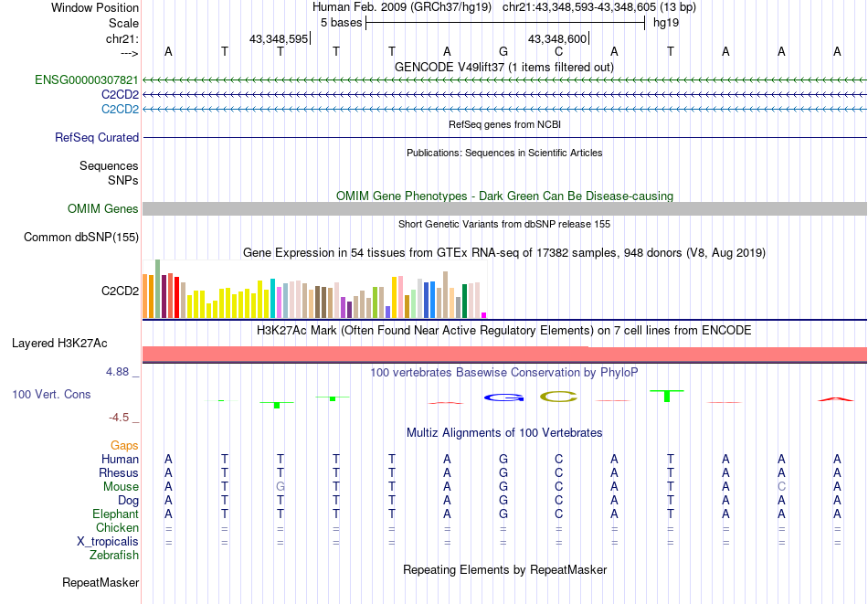The width and height of the screenshot is (868, 604).
Task: Click the hg19 label beside the scale bar
Action: (666, 23)
